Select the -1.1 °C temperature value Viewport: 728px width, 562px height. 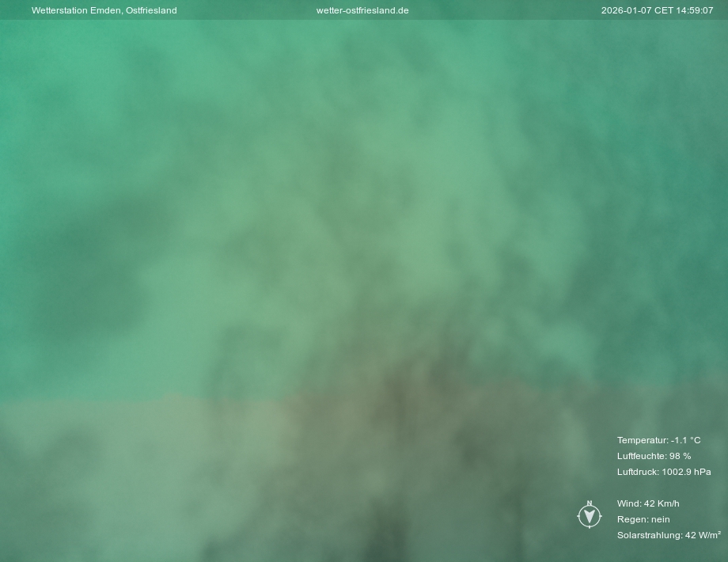coord(686,440)
